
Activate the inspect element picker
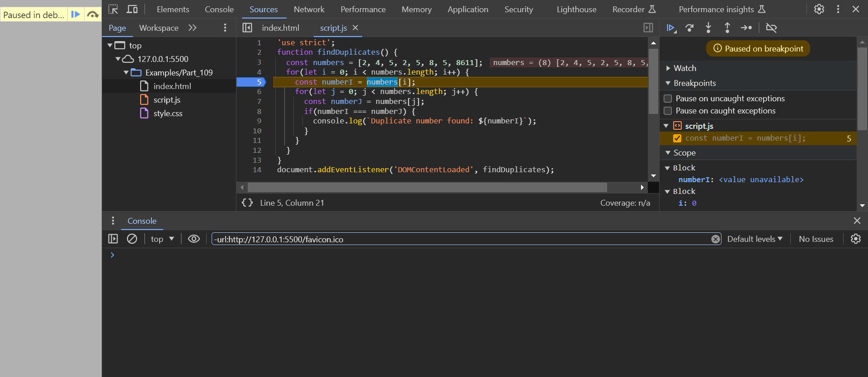[x=113, y=9]
